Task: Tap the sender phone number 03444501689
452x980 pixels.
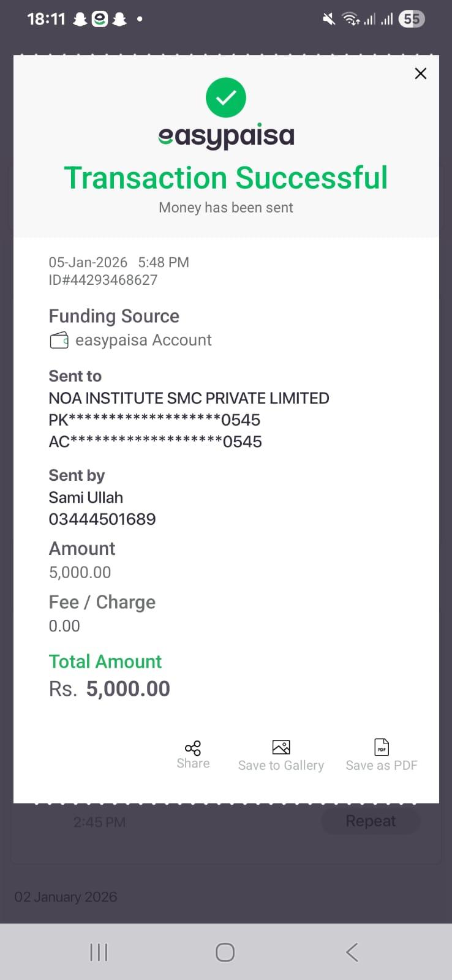Action: [102, 519]
